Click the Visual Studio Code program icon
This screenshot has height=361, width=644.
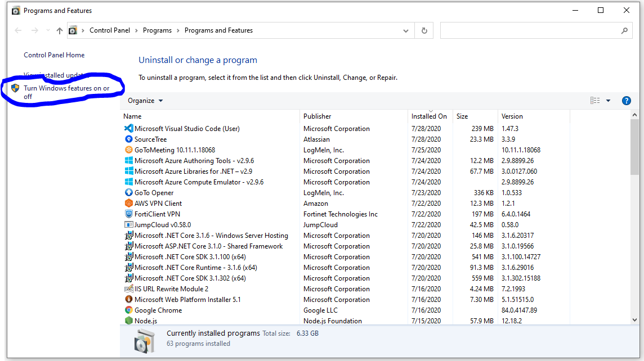coord(128,128)
